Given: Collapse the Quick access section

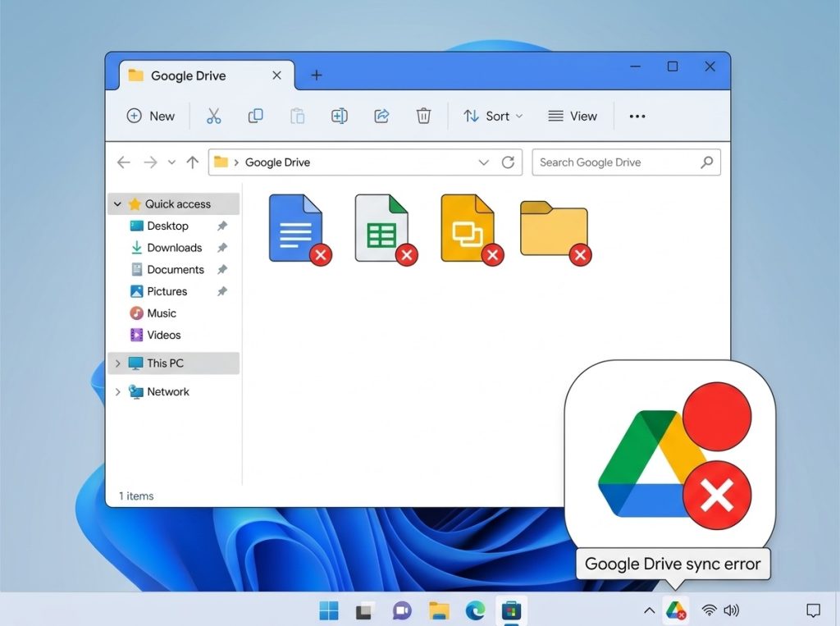Looking at the screenshot, I should click(117, 204).
